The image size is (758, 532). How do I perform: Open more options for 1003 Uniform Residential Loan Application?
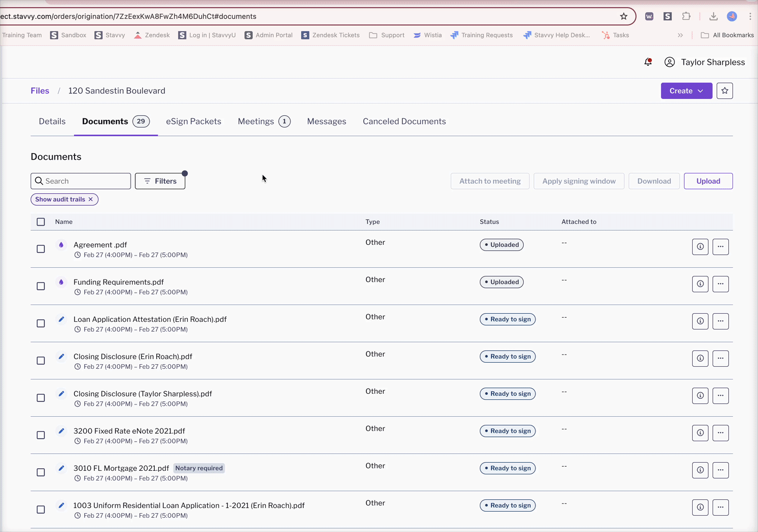pos(721,508)
